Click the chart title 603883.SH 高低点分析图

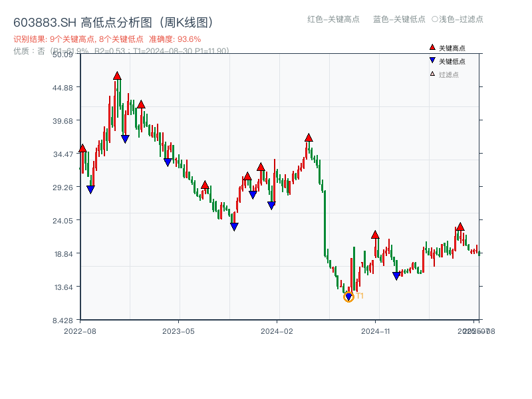pyautogui.click(x=114, y=21)
